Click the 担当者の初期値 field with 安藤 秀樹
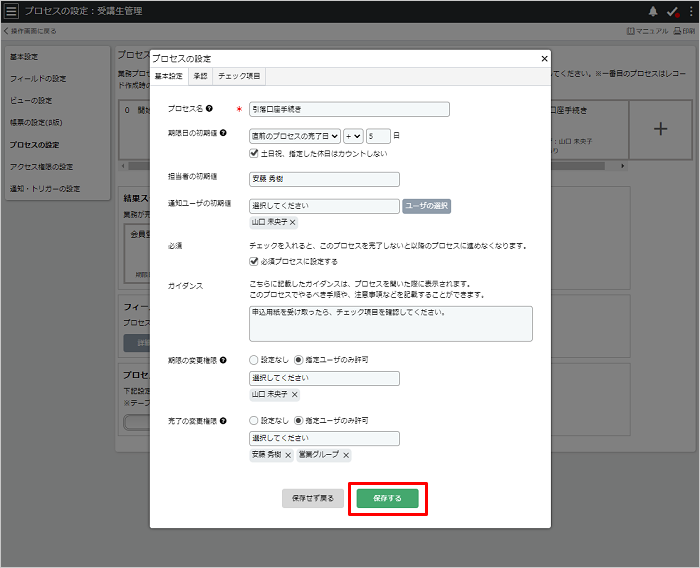This screenshot has height=568, width=700. point(324,179)
